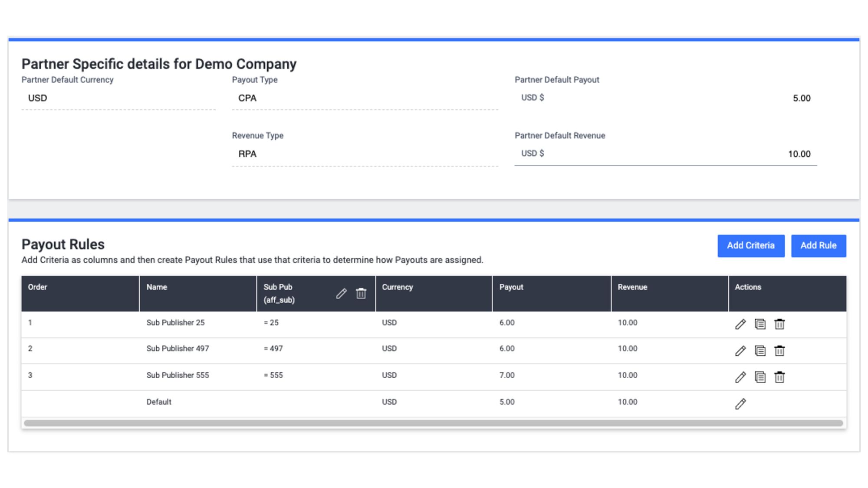
Task: Edit the Default payout rule
Action: coord(740,404)
